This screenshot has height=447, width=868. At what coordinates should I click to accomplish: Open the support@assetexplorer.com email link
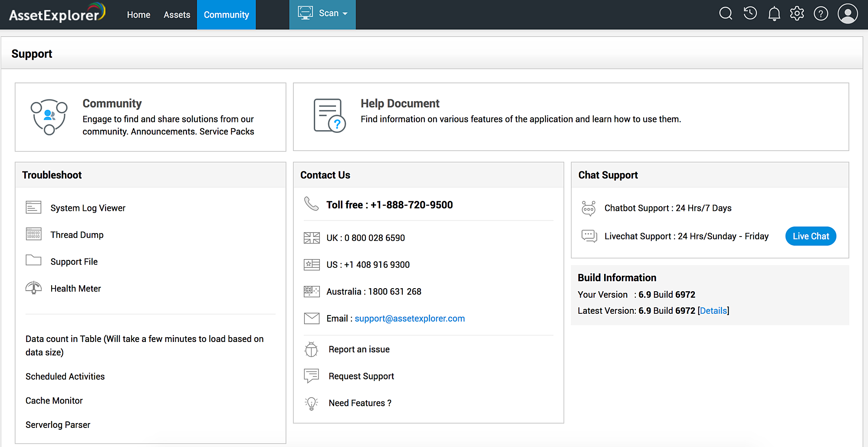tap(409, 319)
